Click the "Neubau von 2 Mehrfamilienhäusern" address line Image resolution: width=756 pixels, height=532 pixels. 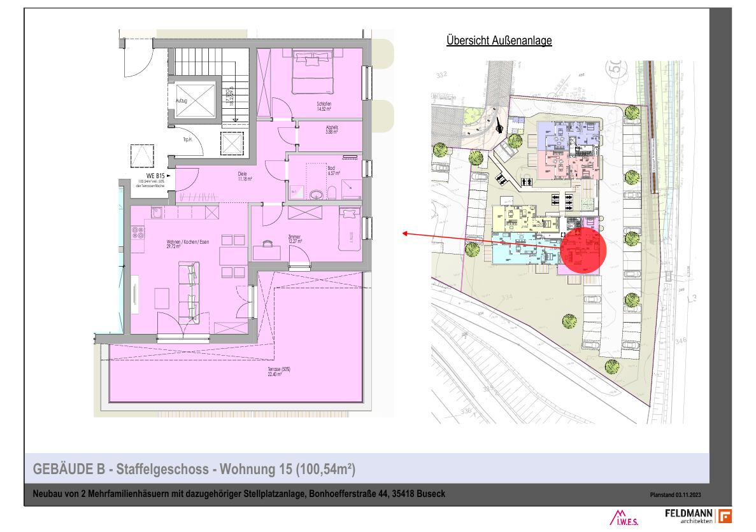pos(239,493)
